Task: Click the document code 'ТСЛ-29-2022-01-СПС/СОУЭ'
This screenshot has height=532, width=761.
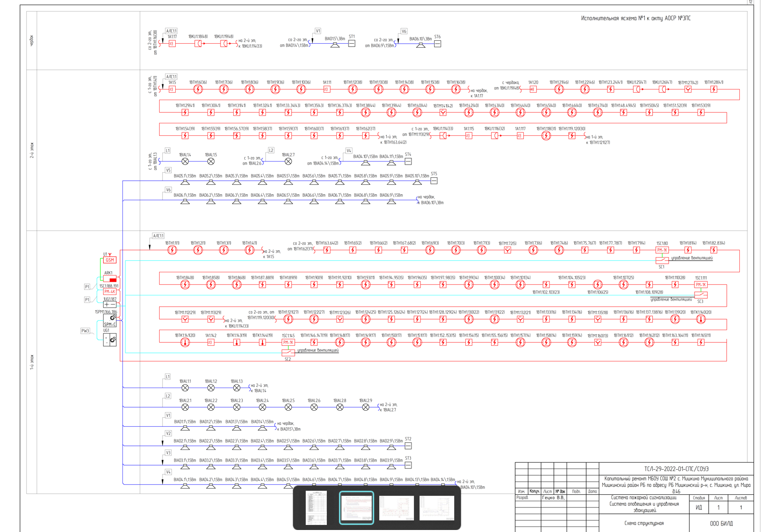Action: tap(676, 469)
